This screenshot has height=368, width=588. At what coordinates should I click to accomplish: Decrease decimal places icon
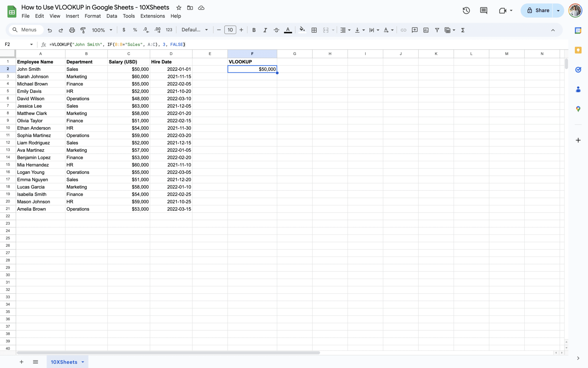tap(146, 30)
